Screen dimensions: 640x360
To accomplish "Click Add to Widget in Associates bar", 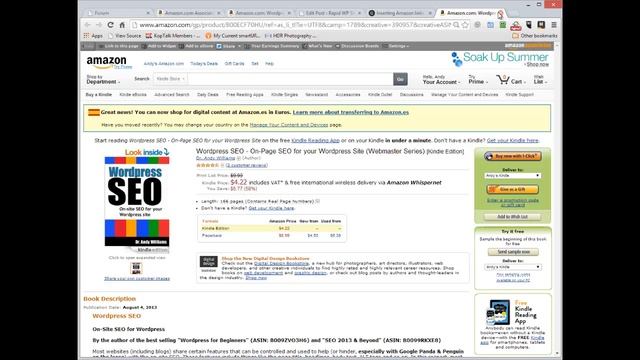I will pyautogui.click(x=159, y=46).
